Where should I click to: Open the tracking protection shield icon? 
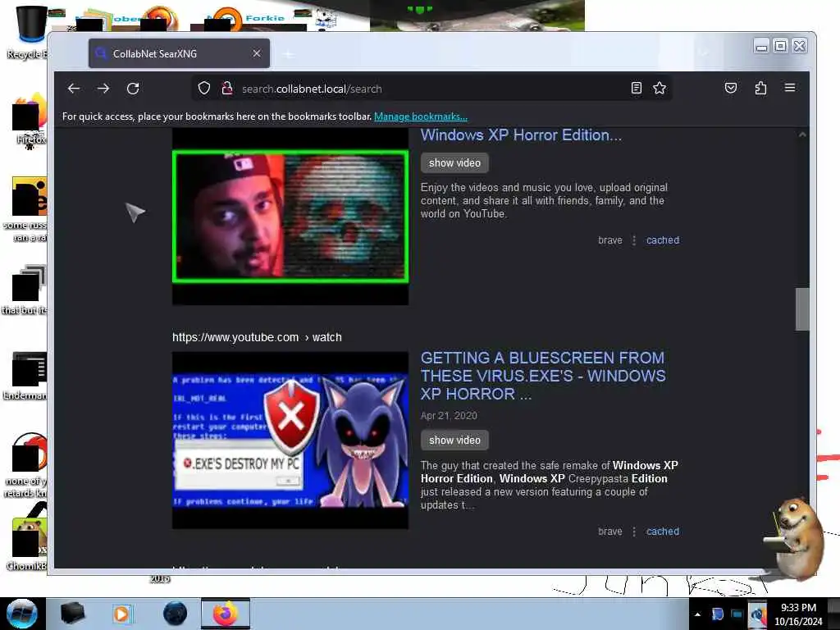point(204,89)
